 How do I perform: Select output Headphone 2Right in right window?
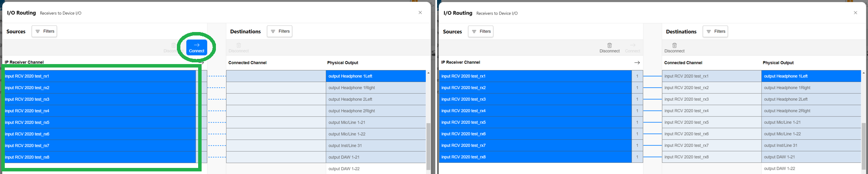pyautogui.click(x=811, y=111)
